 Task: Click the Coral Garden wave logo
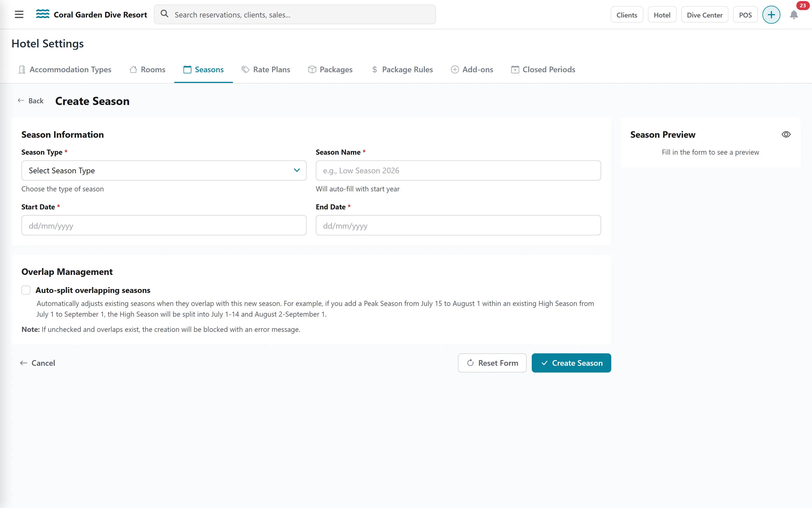point(43,14)
